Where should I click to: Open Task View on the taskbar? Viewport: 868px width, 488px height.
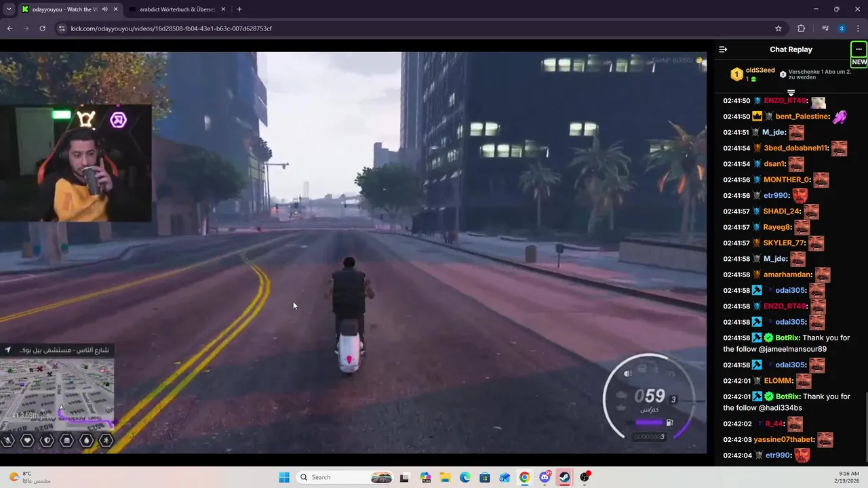(404, 477)
